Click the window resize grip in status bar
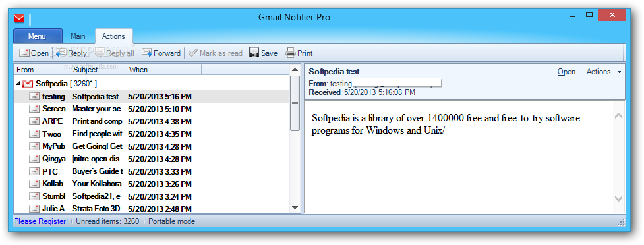The height and width of the screenshot is (245, 644). point(622,222)
